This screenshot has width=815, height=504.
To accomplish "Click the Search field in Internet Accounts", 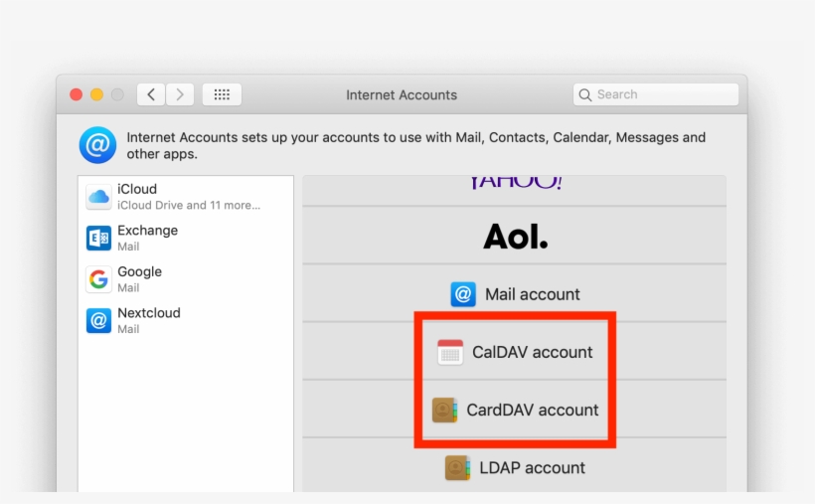I will (x=656, y=94).
